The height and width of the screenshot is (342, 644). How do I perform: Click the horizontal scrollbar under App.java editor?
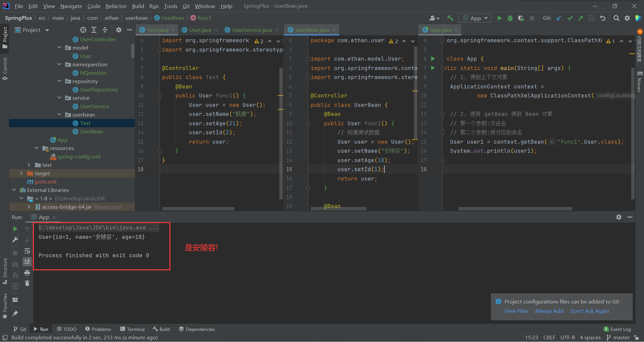pos(515,208)
